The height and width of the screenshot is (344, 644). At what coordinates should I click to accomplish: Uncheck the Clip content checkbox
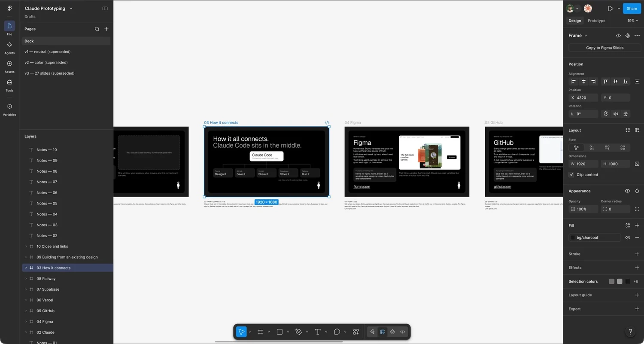pyautogui.click(x=571, y=175)
